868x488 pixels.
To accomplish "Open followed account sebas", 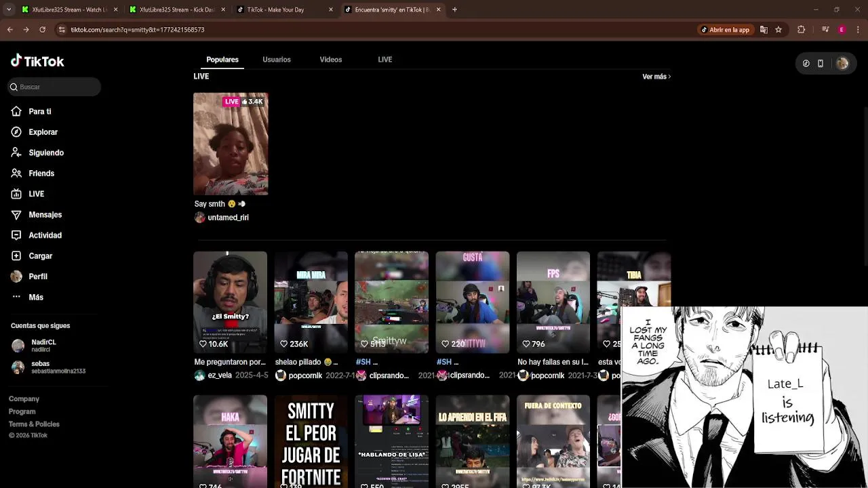I will pyautogui.click(x=48, y=367).
